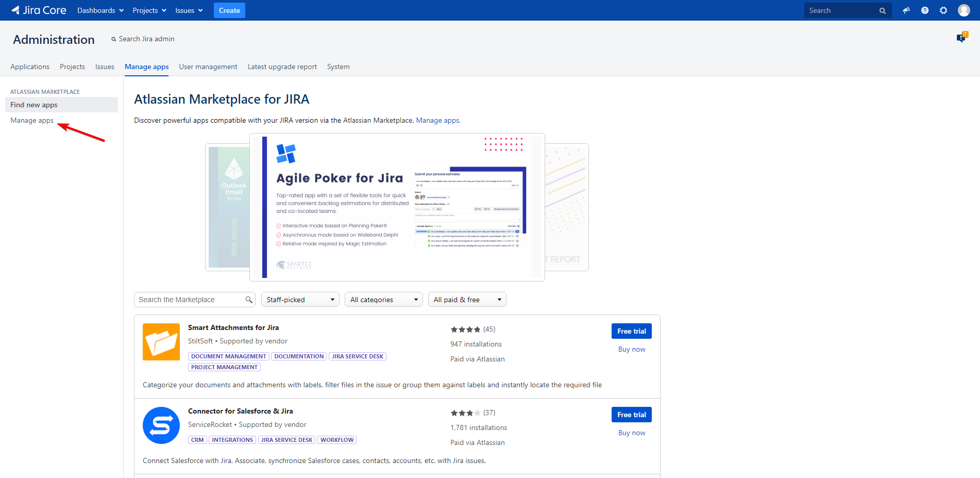980x478 pixels.
Task: Open the Help question mark icon
Action: [925, 10]
